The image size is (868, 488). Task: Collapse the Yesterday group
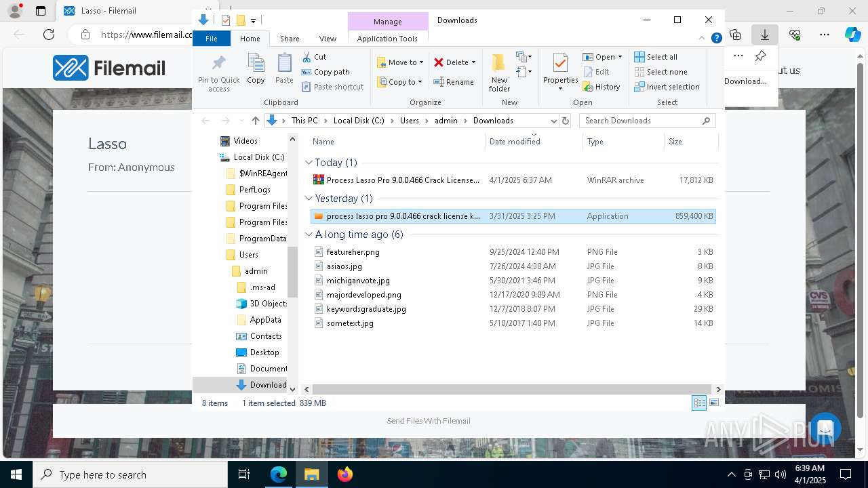click(x=309, y=199)
